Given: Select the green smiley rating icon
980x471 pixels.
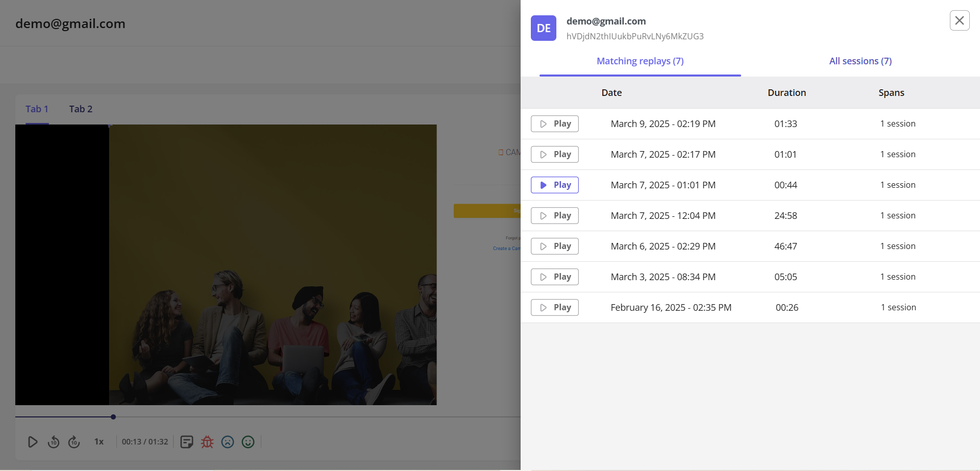Looking at the screenshot, I should pos(248,442).
